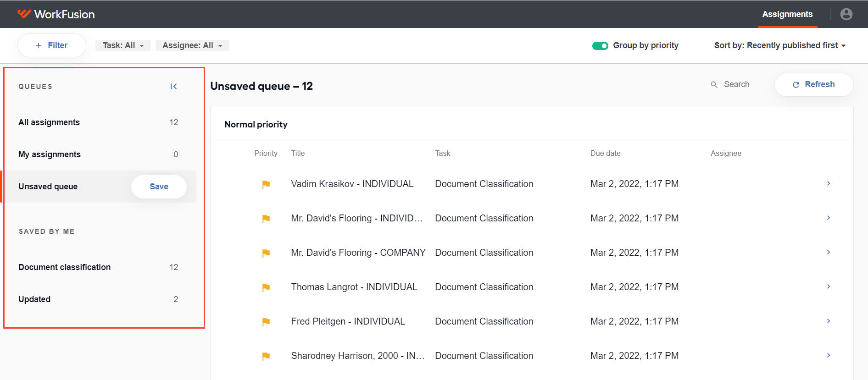
Task: Open the user account profile icon
Action: point(846,14)
